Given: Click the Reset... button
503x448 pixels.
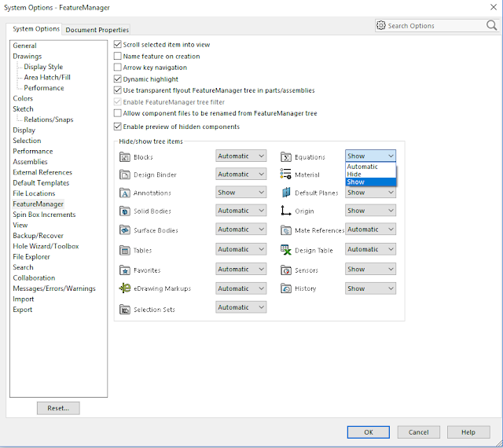Looking at the screenshot, I should [x=58, y=408].
